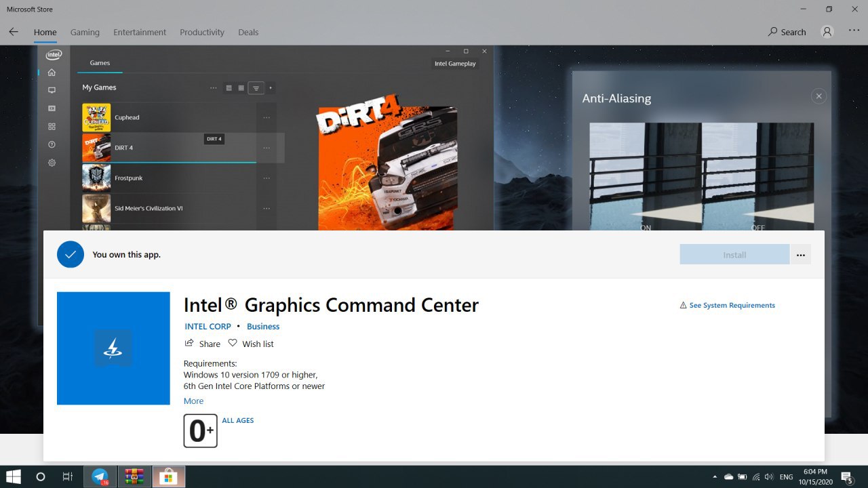Click the add game plus icon
Image resolution: width=868 pixels, height=488 pixels.
pyautogui.click(x=271, y=87)
